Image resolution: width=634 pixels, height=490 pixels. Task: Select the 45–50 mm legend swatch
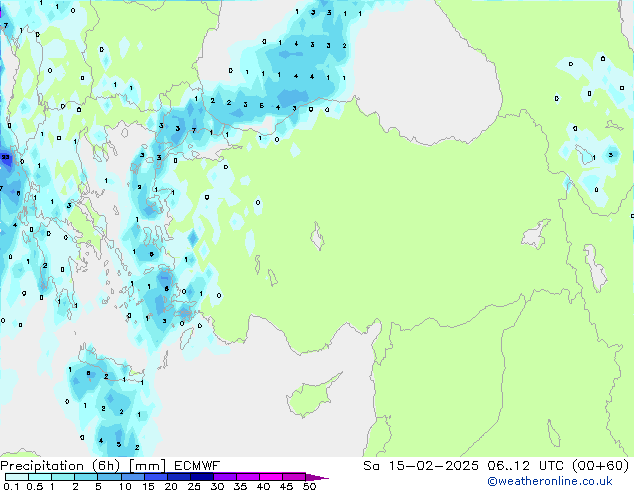pyautogui.click(x=294, y=477)
